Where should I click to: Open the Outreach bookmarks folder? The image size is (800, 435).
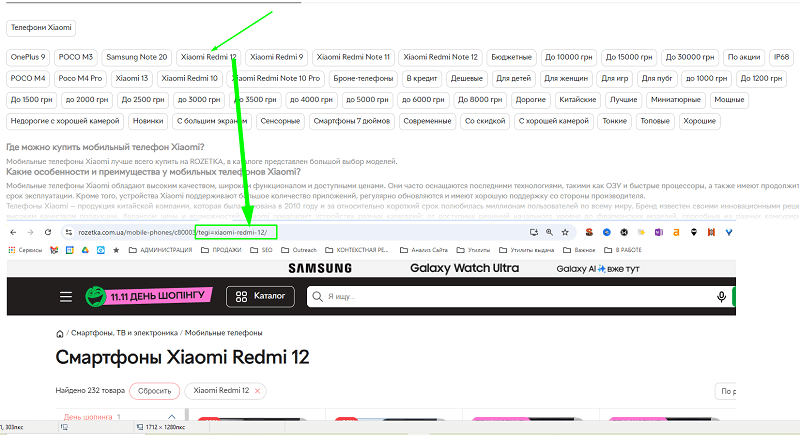click(x=299, y=250)
